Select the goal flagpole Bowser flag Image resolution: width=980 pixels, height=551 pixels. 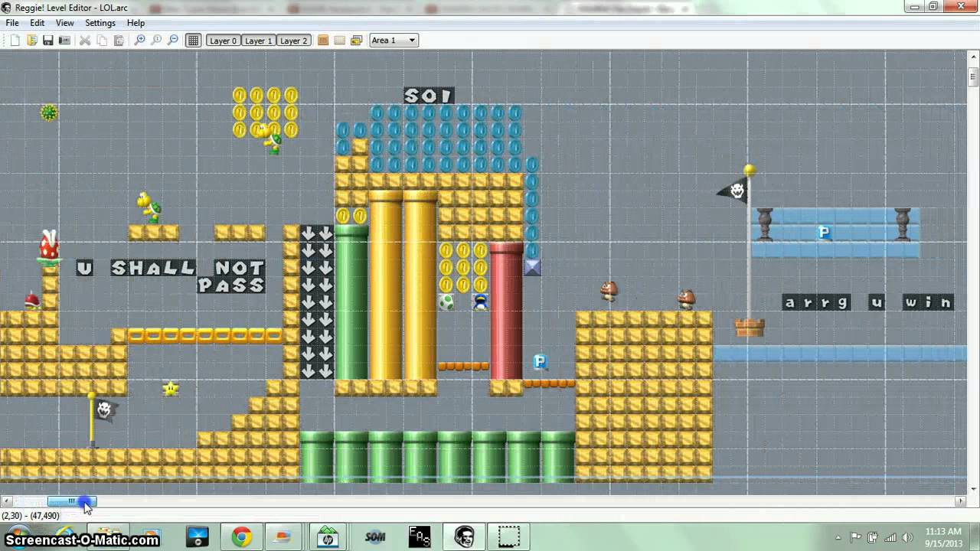tap(733, 190)
